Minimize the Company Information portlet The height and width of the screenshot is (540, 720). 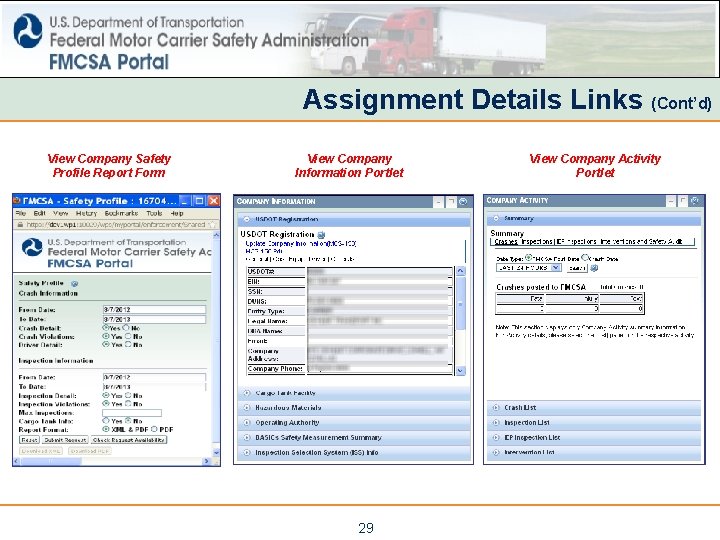click(x=439, y=202)
